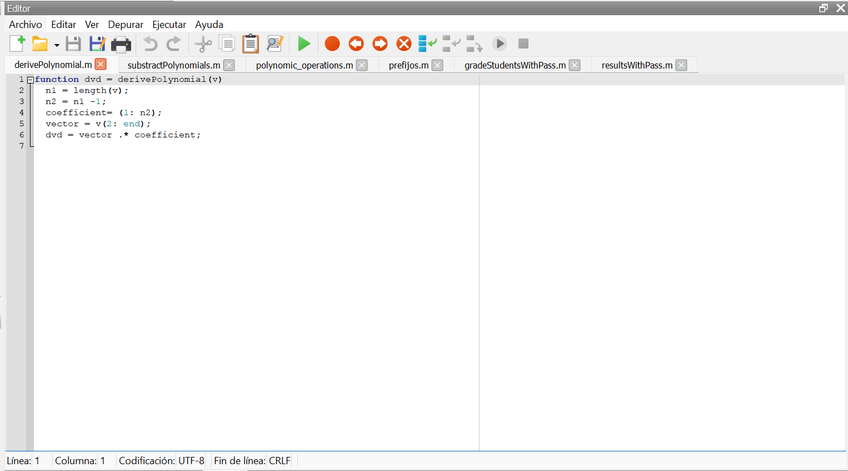The height and width of the screenshot is (471, 848).
Task: Create a new script file
Action: (17, 44)
